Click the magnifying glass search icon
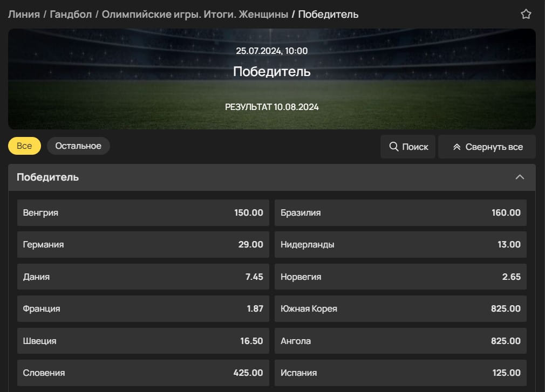The height and width of the screenshot is (392, 545). click(x=393, y=147)
